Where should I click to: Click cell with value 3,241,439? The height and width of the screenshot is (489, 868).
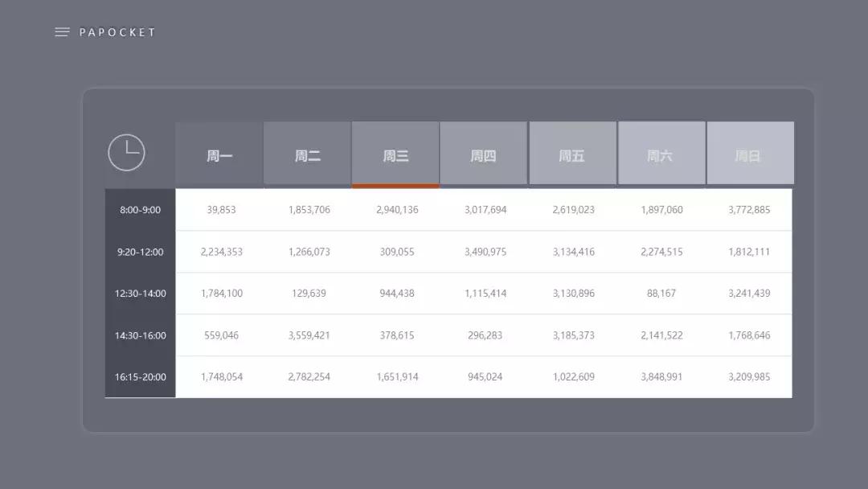point(749,294)
